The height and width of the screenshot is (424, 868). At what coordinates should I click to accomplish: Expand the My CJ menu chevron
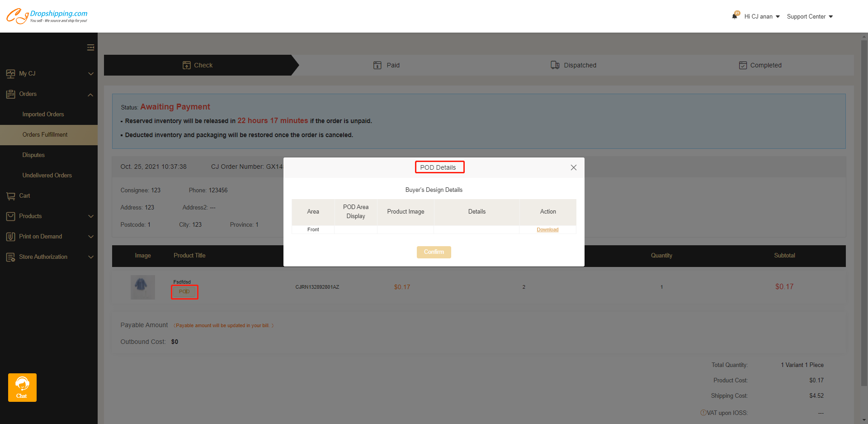pos(90,74)
